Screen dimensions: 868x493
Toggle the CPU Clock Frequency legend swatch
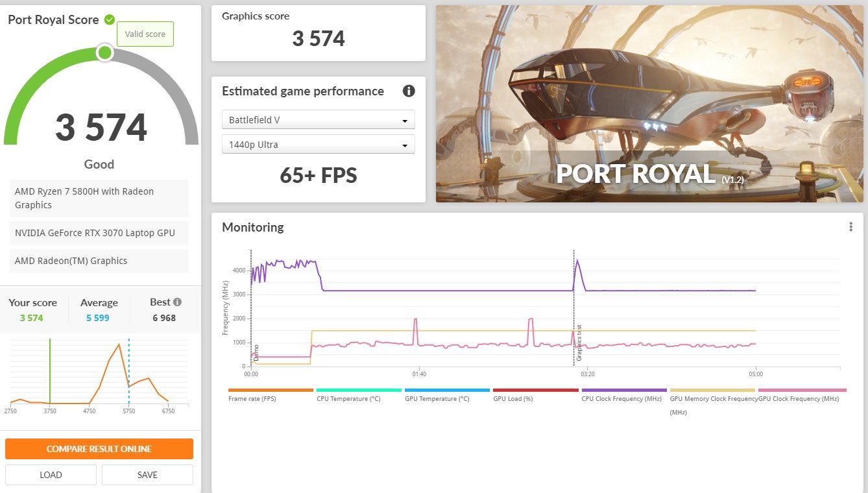point(623,391)
